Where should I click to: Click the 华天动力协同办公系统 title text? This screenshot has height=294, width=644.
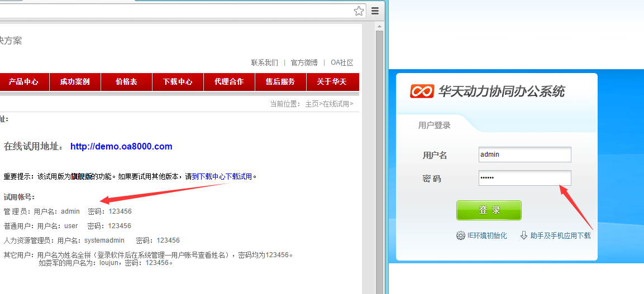[502, 91]
